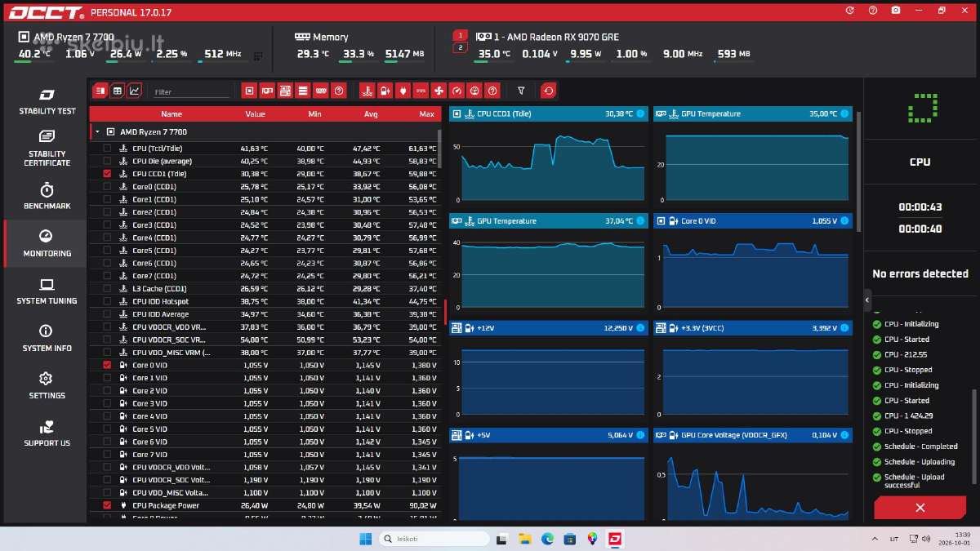The image size is (980, 551).
Task: Check the CPU (Tctl/Tdie) checkbox
Action: [107, 149]
